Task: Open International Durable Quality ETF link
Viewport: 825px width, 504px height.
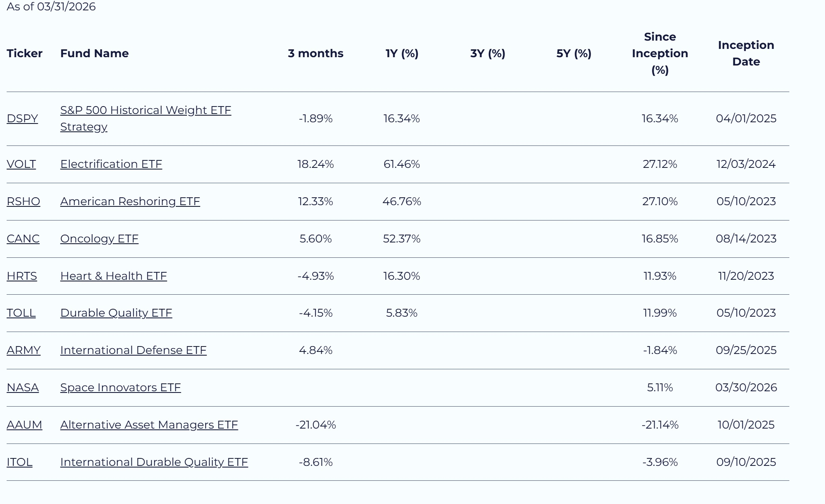Action: tap(154, 462)
